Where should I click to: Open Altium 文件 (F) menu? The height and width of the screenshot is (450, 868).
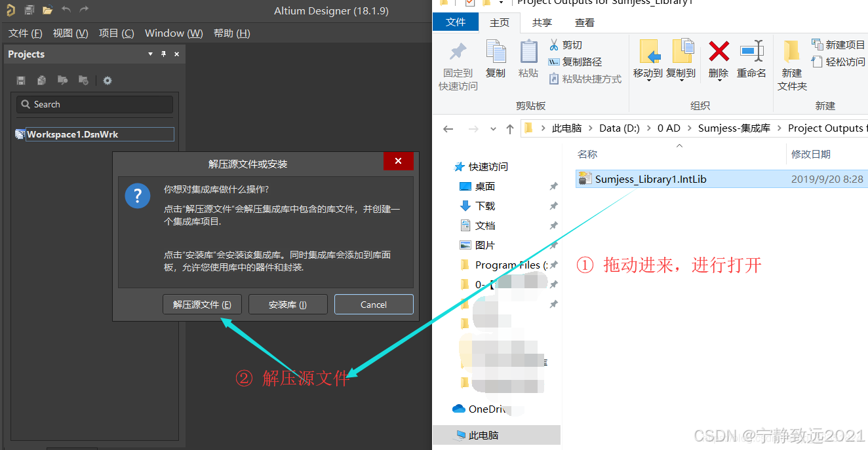point(26,33)
